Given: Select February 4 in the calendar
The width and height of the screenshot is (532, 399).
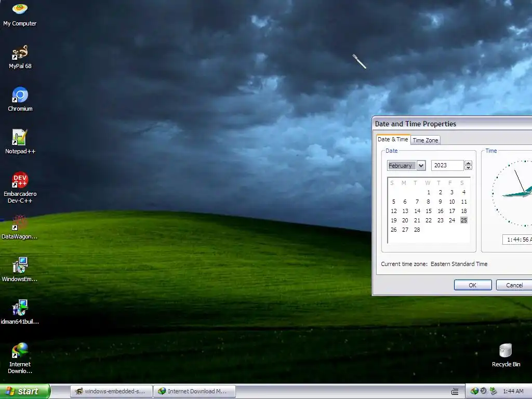Looking at the screenshot, I should 464,192.
